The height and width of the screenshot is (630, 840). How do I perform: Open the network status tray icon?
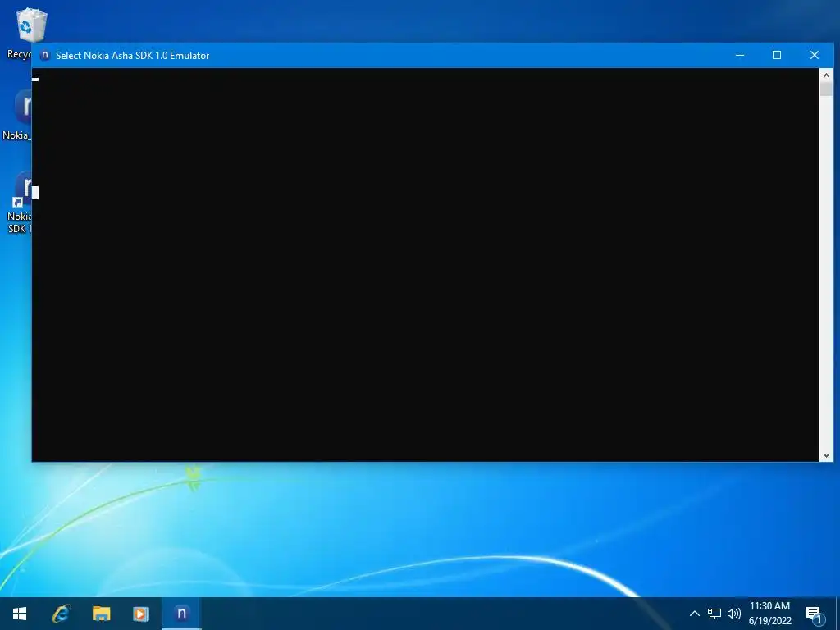tap(714, 614)
